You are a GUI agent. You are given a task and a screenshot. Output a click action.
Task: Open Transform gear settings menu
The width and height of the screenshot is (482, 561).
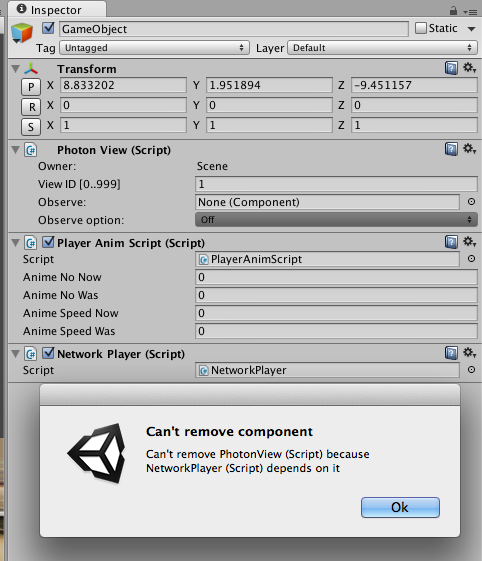pos(470,68)
